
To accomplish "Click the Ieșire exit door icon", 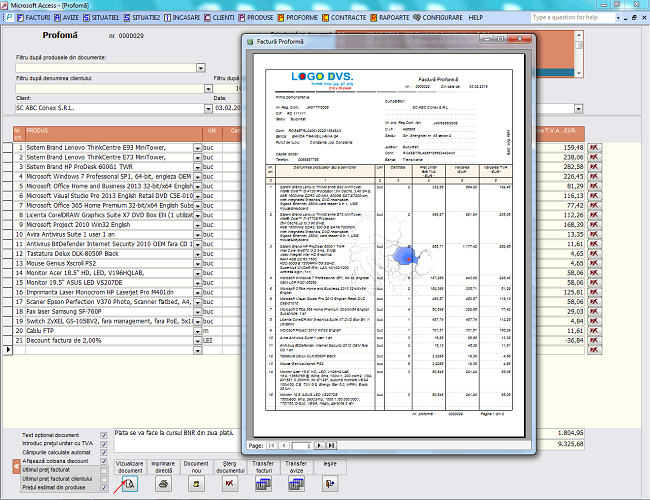I will (x=330, y=484).
